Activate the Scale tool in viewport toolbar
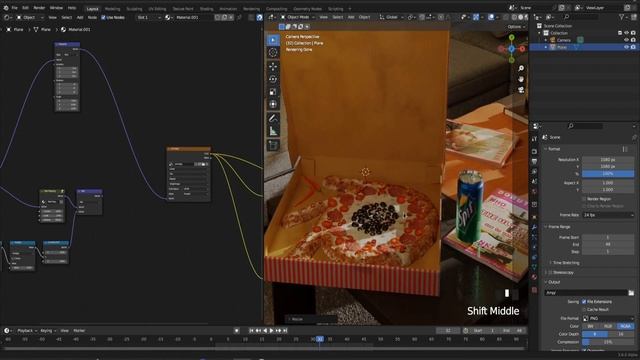Viewport: 640px width, 360px height. (x=273, y=92)
